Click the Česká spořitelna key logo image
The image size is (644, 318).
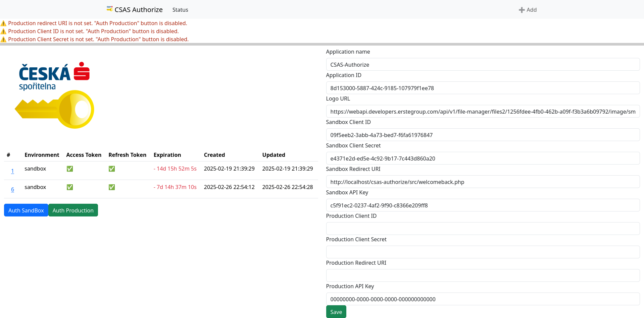[x=54, y=95]
